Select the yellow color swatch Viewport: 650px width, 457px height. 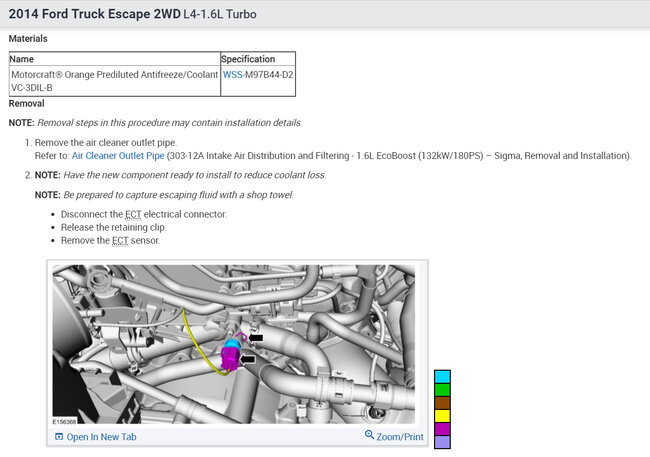(x=443, y=416)
